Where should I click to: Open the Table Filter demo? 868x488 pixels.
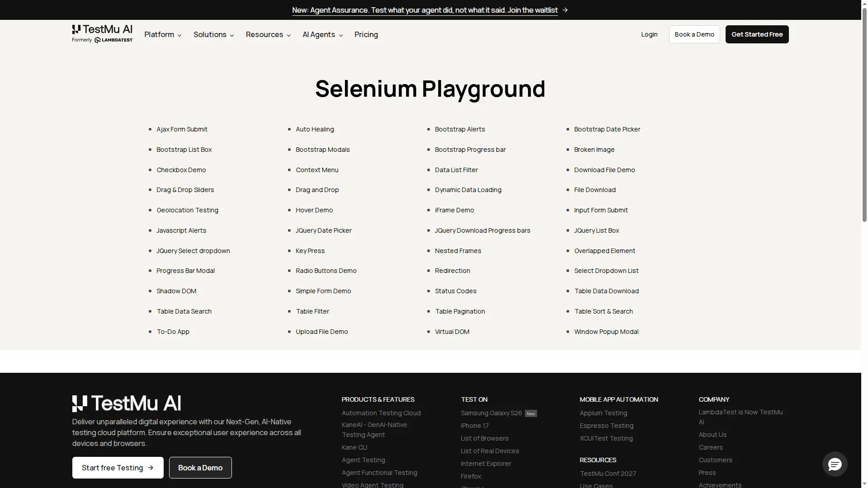(312, 311)
